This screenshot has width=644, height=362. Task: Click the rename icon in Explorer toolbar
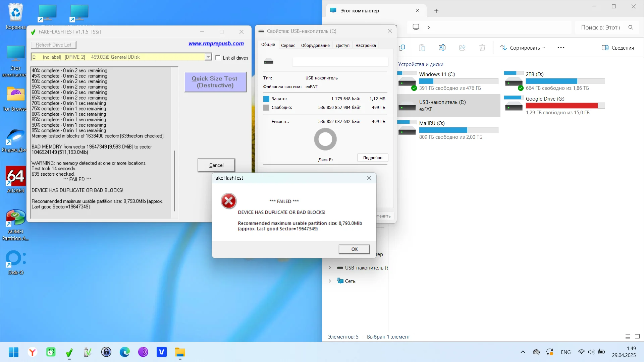point(442,48)
